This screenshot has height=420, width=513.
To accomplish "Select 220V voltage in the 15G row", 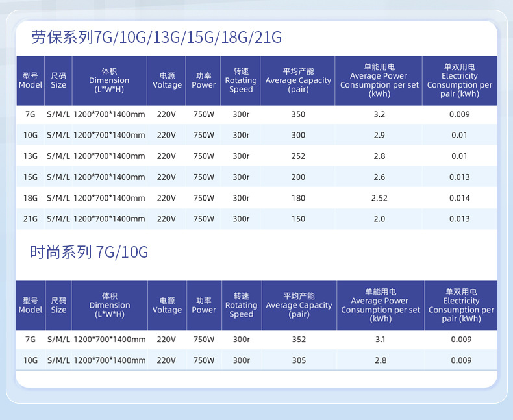I will click(166, 177).
